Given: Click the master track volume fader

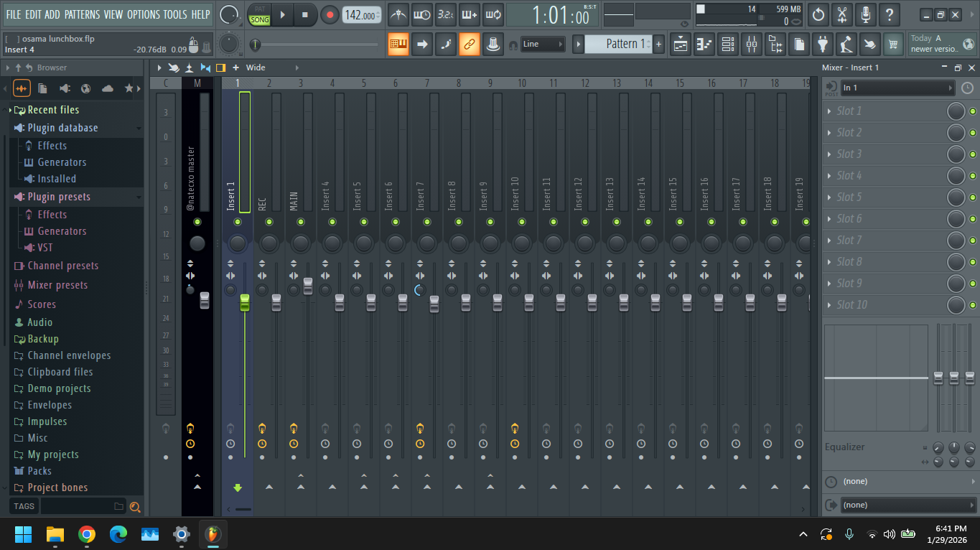Looking at the screenshot, I should click(x=205, y=301).
